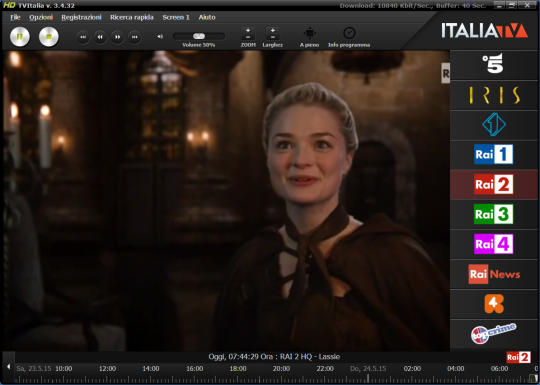Image resolution: width=540 pixels, height=385 pixels.
Task: Click the 06:00 mark on the timeline
Action: [x=499, y=368]
